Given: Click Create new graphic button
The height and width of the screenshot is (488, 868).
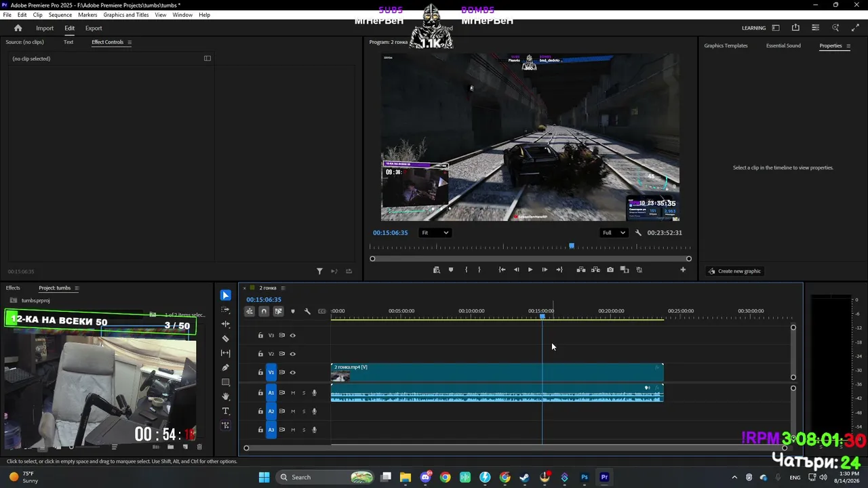Looking at the screenshot, I should [x=734, y=271].
